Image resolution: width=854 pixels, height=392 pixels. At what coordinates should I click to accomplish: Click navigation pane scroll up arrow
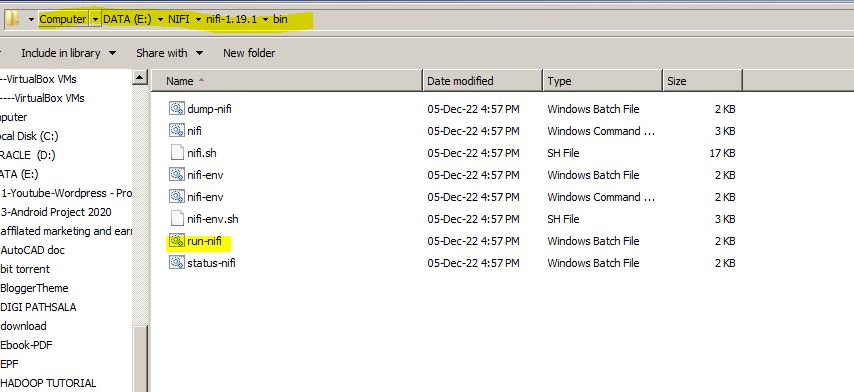[140, 77]
